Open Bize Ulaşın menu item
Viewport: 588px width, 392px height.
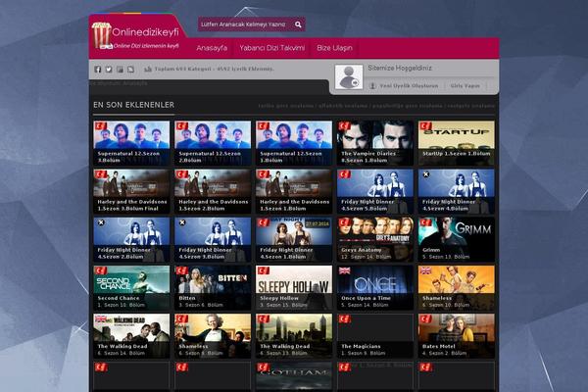[x=334, y=48]
